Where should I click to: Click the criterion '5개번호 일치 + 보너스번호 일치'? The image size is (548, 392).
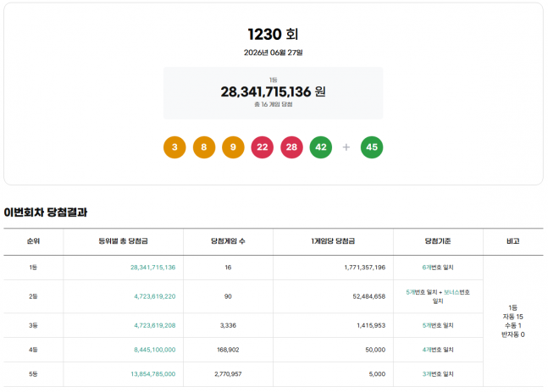[x=438, y=296]
